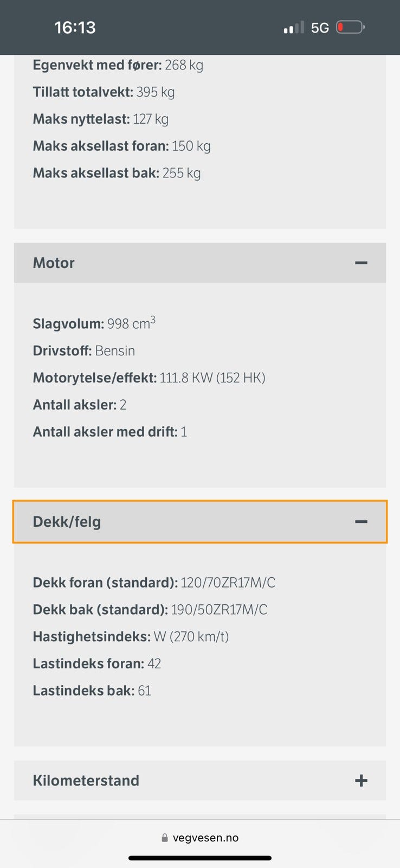Tap the 16:13 clock in status bar

pyautogui.click(x=75, y=27)
